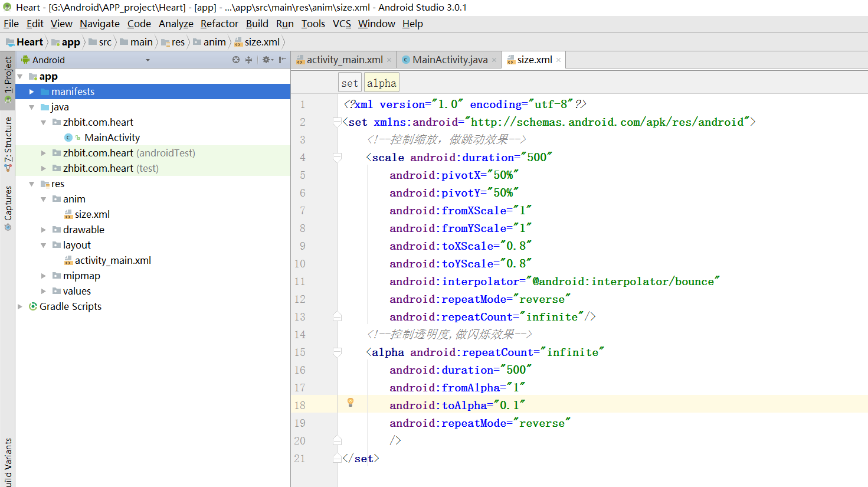Click the 'set' XML tag breadcrumb
Viewport: 868px width, 487px height.
(350, 83)
